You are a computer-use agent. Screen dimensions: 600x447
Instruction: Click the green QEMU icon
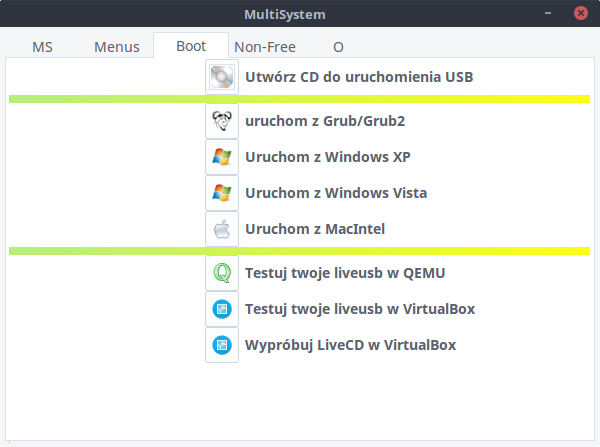coord(222,273)
